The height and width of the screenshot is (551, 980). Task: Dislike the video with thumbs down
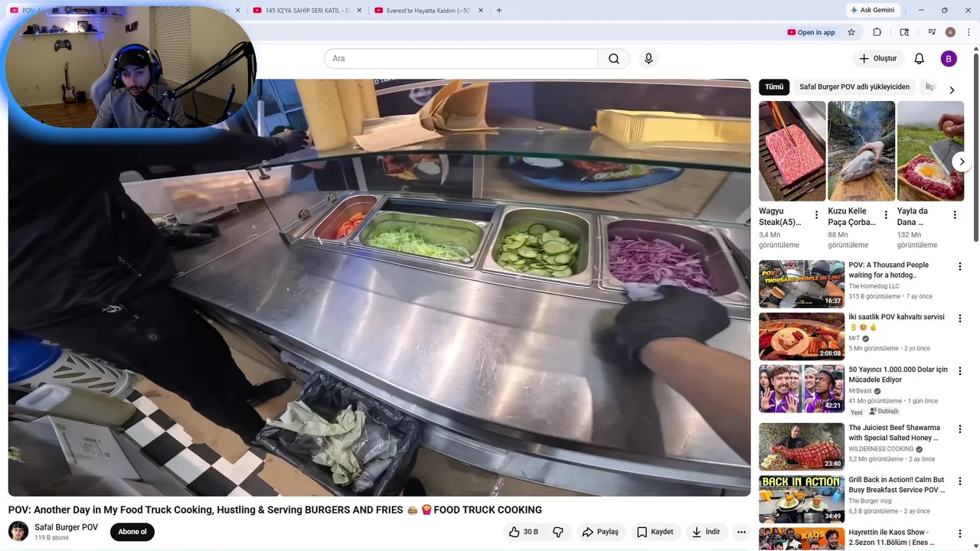[x=558, y=532]
